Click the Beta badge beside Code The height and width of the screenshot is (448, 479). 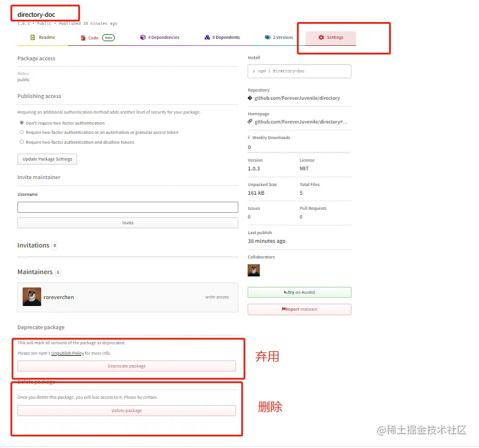pos(108,38)
